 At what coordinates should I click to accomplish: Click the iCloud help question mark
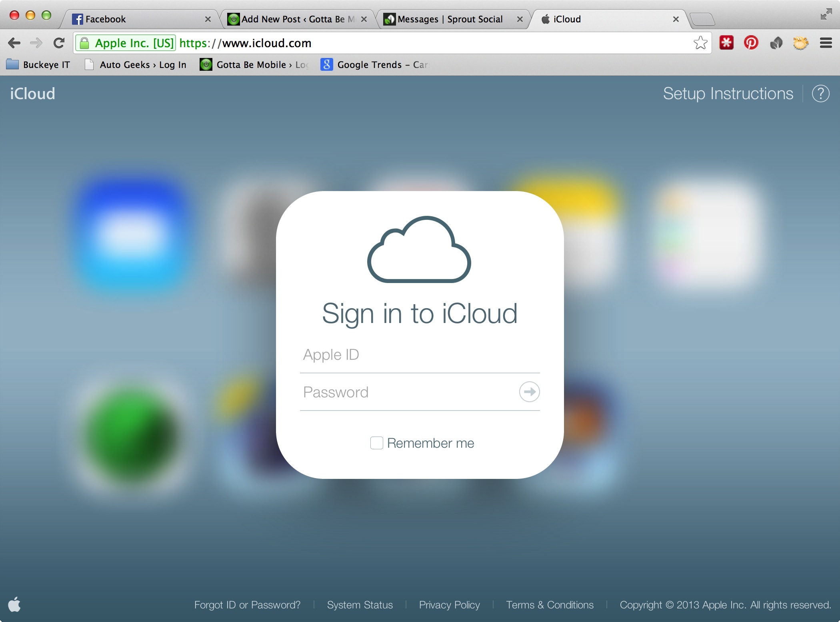click(x=820, y=94)
